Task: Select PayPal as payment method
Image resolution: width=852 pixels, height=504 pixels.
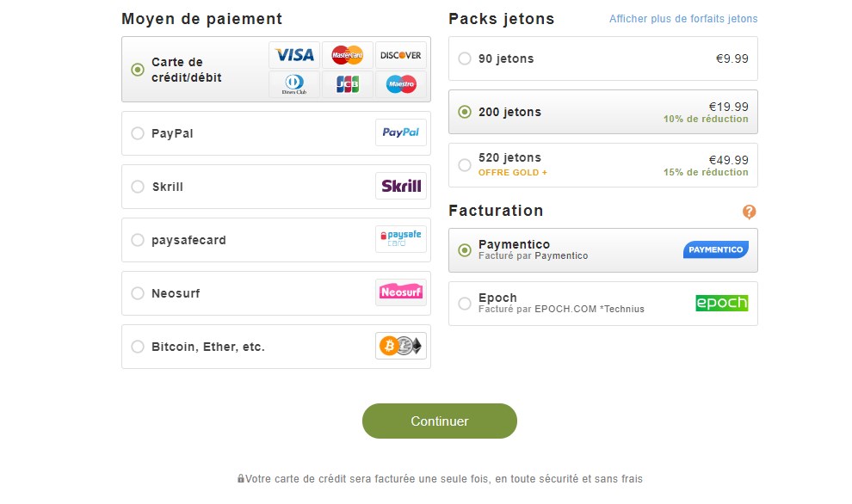Action: [x=276, y=133]
